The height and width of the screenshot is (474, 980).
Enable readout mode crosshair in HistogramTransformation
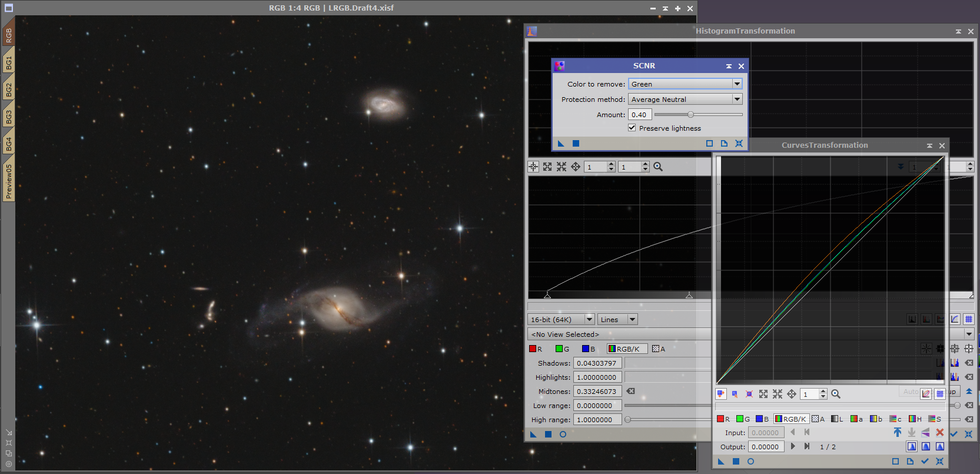tap(533, 167)
